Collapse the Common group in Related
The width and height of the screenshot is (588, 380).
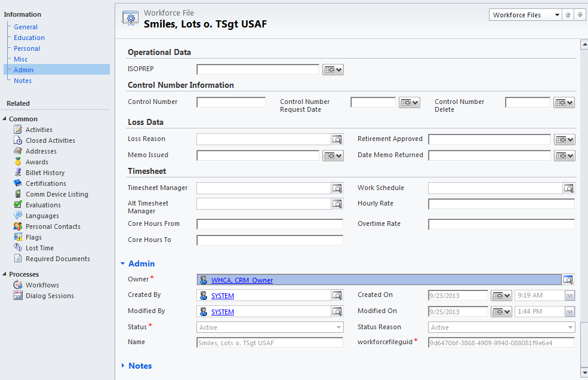(x=5, y=119)
